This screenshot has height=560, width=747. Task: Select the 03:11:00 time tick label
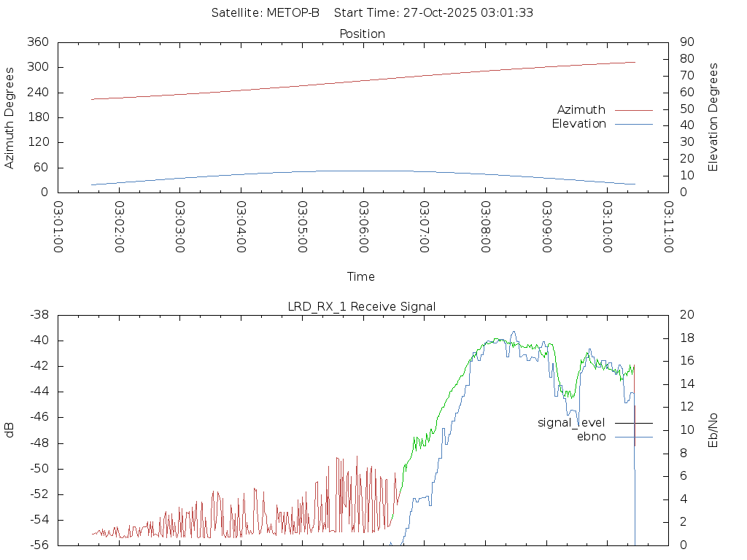click(x=667, y=227)
